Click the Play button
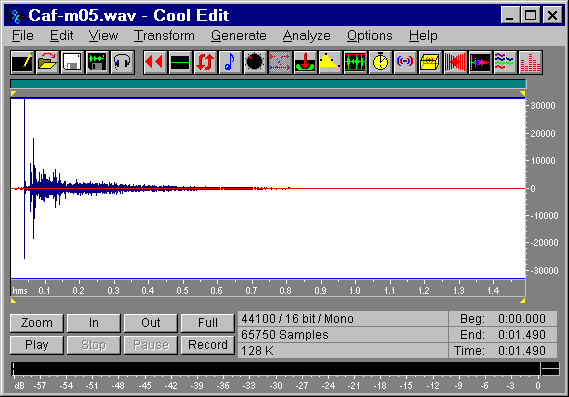The height and width of the screenshot is (397, 569). click(x=37, y=345)
